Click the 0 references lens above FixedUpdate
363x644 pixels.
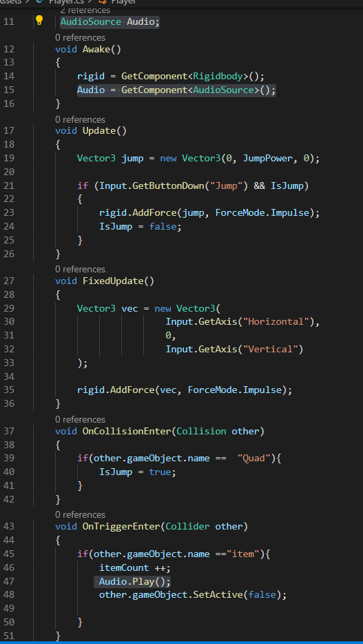click(x=81, y=269)
